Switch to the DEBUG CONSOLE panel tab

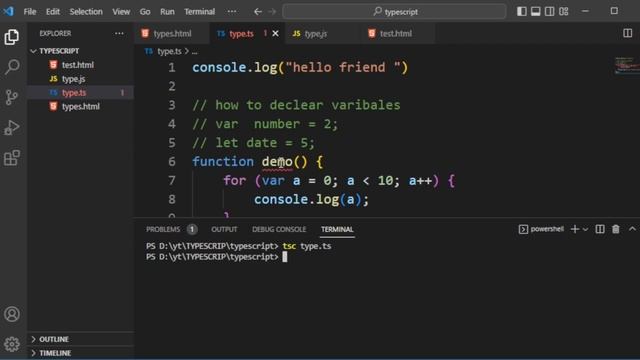(279, 229)
